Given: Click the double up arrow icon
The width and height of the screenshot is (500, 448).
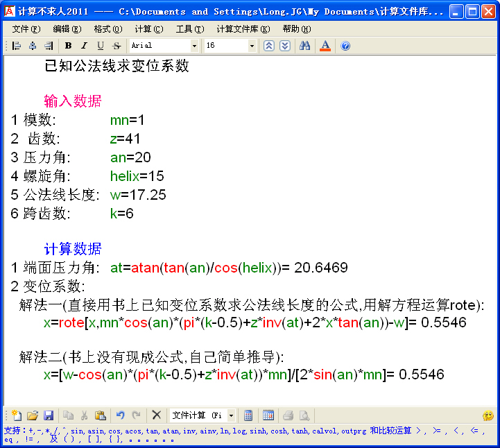Looking at the screenshot, I should 269,46.
